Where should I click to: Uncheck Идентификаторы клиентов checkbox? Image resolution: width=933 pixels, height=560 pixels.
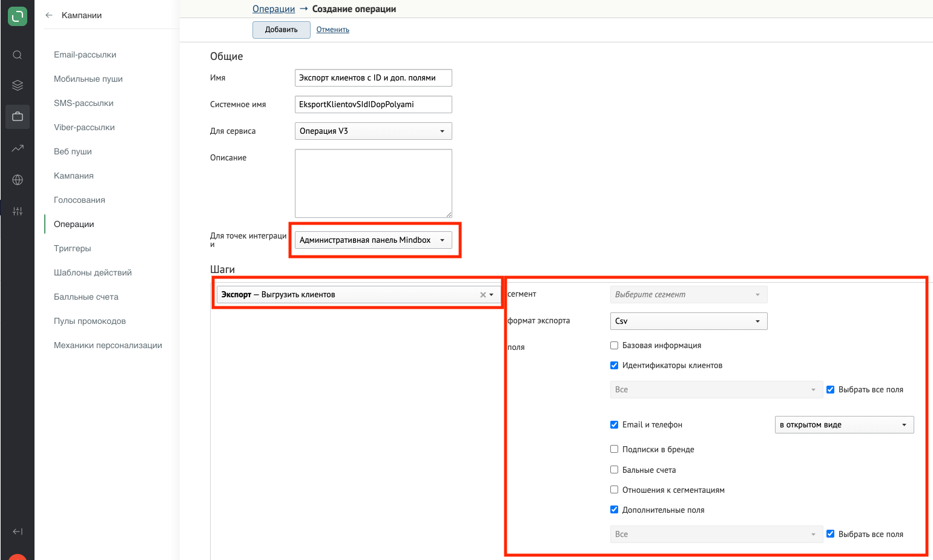pyautogui.click(x=614, y=366)
